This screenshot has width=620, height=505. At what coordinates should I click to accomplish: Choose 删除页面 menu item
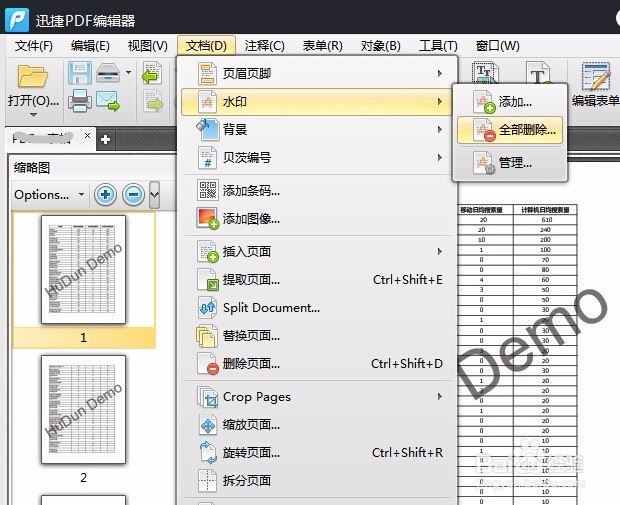point(316,363)
